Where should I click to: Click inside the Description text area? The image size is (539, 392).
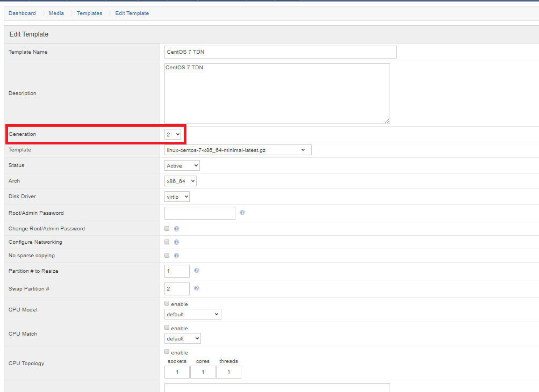(x=277, y=93)
